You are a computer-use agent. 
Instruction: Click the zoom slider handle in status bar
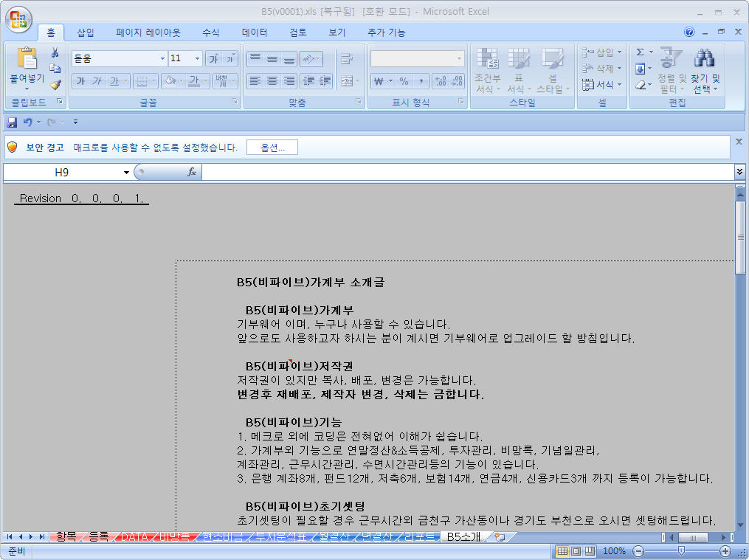coord(681,551)
